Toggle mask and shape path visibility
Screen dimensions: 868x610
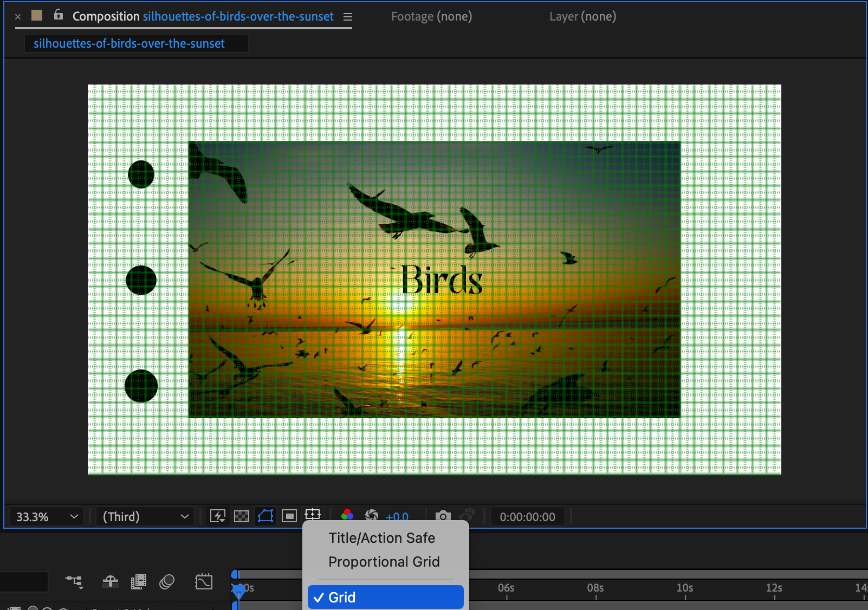(265, 516)
